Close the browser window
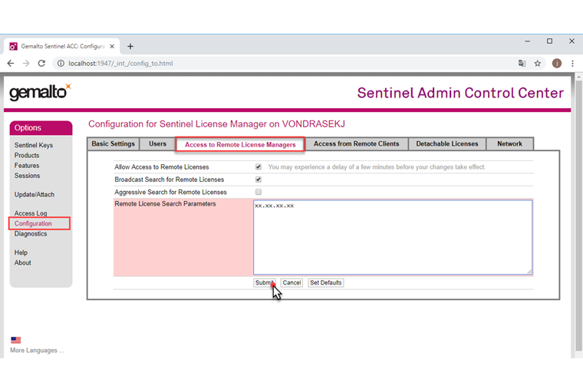 (571, 41)
